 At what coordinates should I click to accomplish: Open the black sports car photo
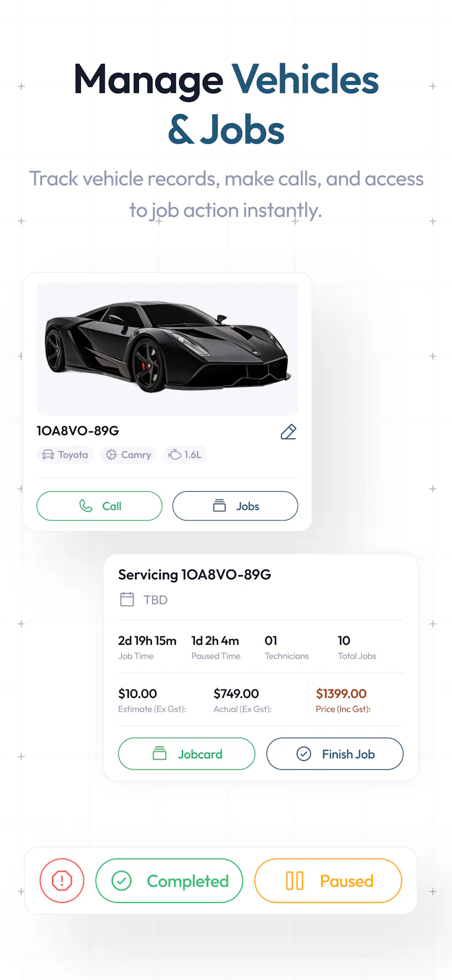167,349
